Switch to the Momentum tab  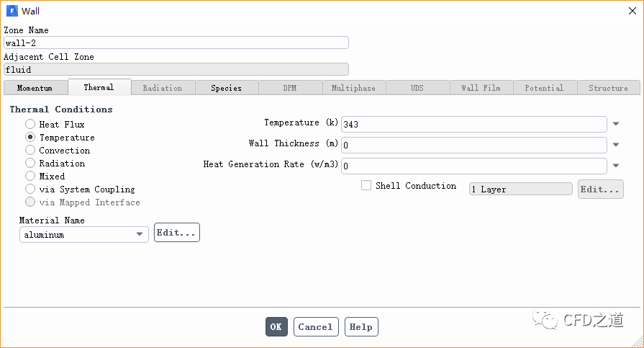coord(35,88)
